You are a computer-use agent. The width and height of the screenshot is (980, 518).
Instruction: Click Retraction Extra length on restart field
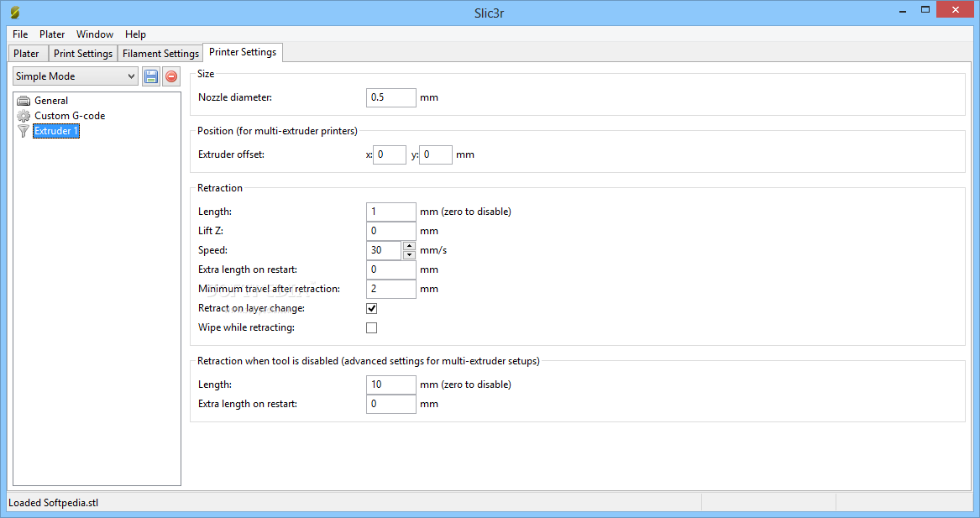coord(390,270)
